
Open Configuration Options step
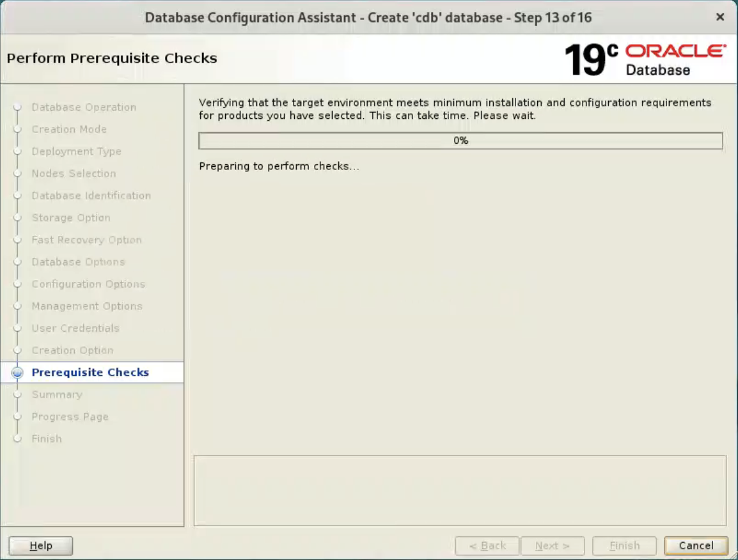(88, 284)
